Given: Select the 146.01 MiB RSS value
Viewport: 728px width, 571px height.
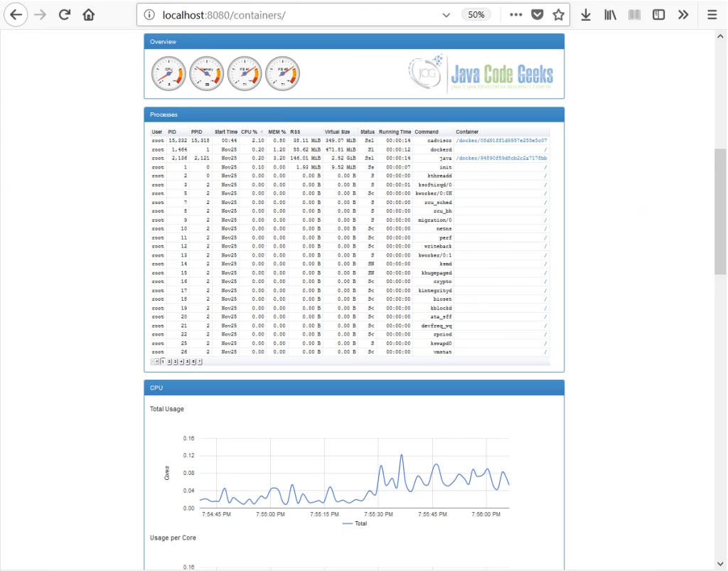Looking at the screenshot, I should (305, 159).
